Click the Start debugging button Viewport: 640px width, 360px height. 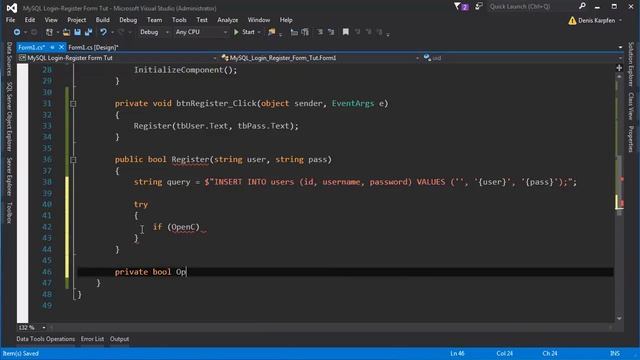tap(244, 32)
